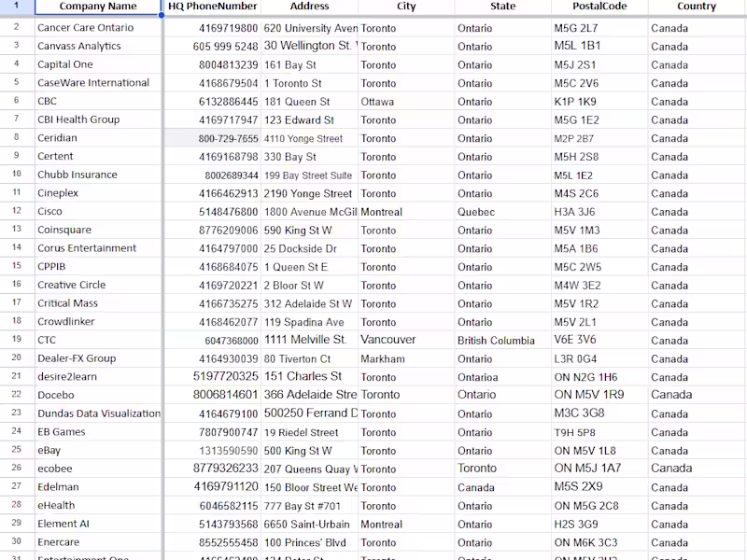Click the postal code K1P 1K9
The height and width of the screenshot is (560, 747).
tap(599, 101)
